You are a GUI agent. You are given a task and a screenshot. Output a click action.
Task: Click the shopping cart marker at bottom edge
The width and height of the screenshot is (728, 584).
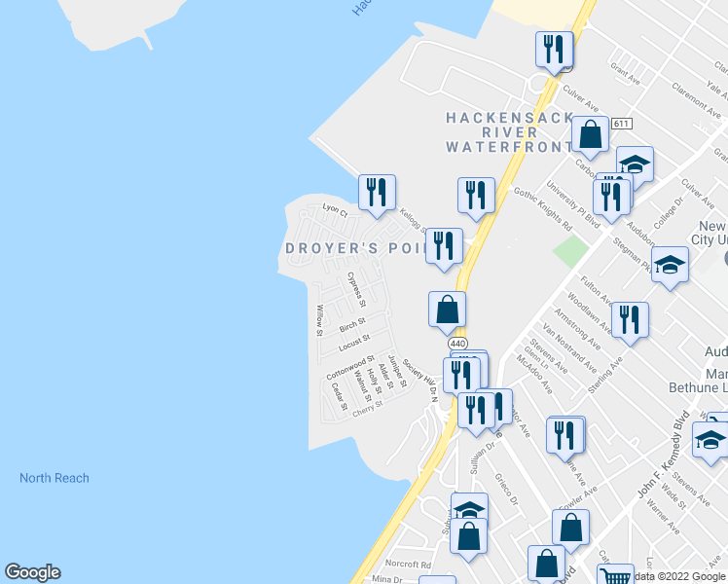pos(613,576)
